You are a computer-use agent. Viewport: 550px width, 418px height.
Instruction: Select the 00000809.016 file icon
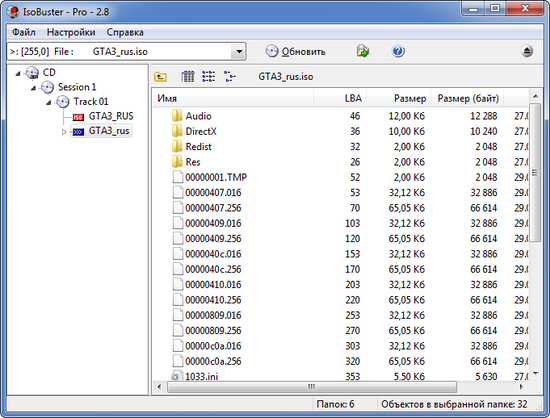pyautogui.click(x=178, y=315)
